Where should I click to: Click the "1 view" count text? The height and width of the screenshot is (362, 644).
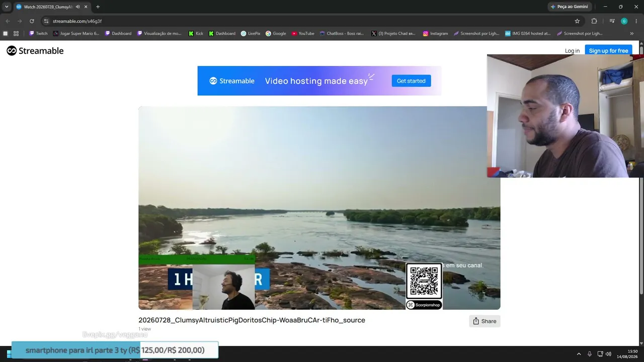pos(145,329)
